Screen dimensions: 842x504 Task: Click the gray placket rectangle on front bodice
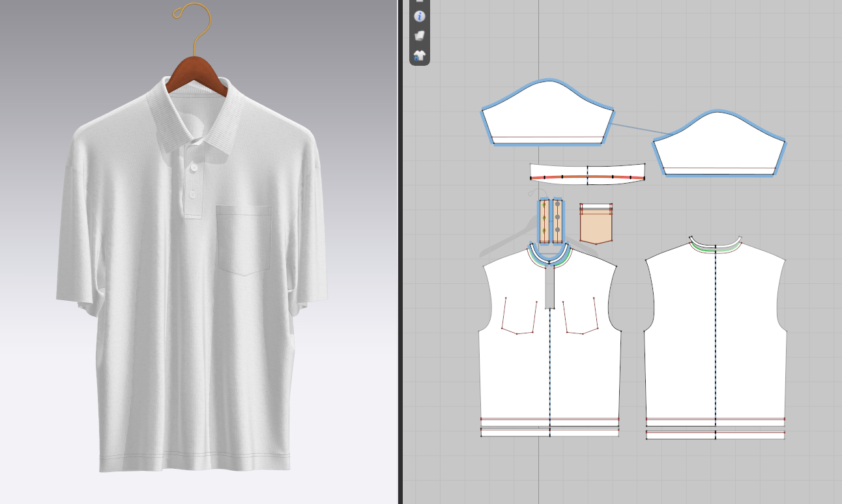550,287
